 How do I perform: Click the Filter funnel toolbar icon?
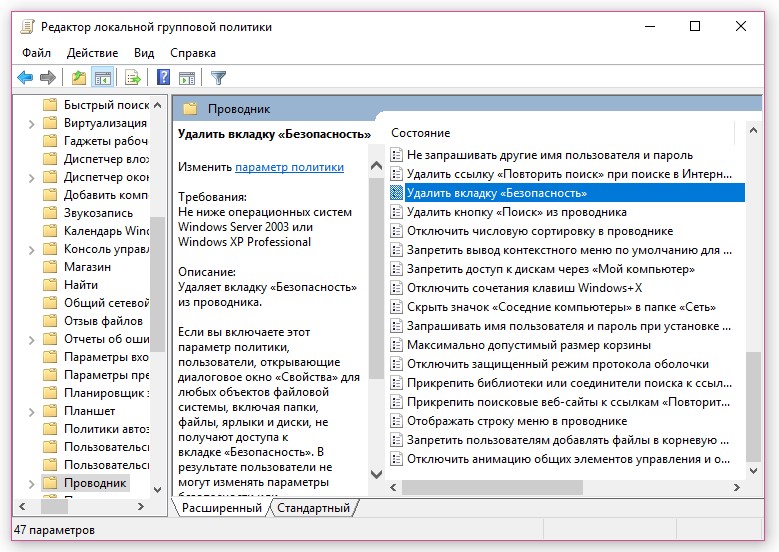218,78
